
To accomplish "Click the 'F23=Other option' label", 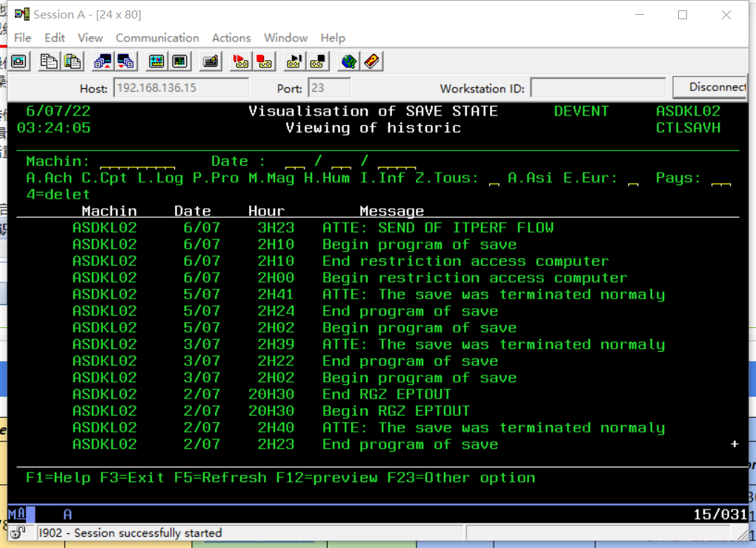I will pyautogui.click(x=461, y=478).
